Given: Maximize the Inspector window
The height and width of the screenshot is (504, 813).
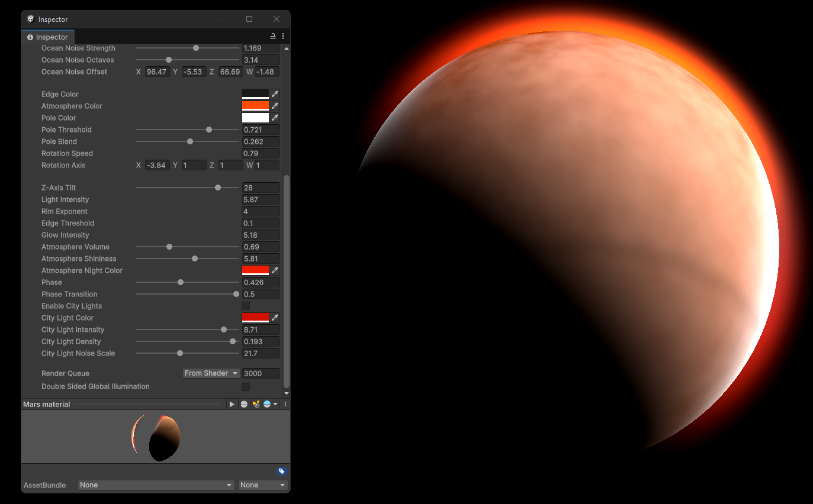Looking at the screenshot, I should (249, 19).
